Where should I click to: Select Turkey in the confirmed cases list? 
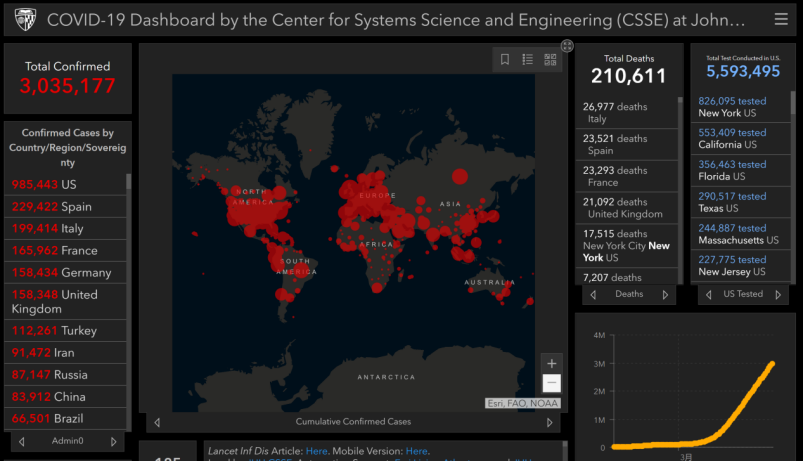(x=65, y=331)
